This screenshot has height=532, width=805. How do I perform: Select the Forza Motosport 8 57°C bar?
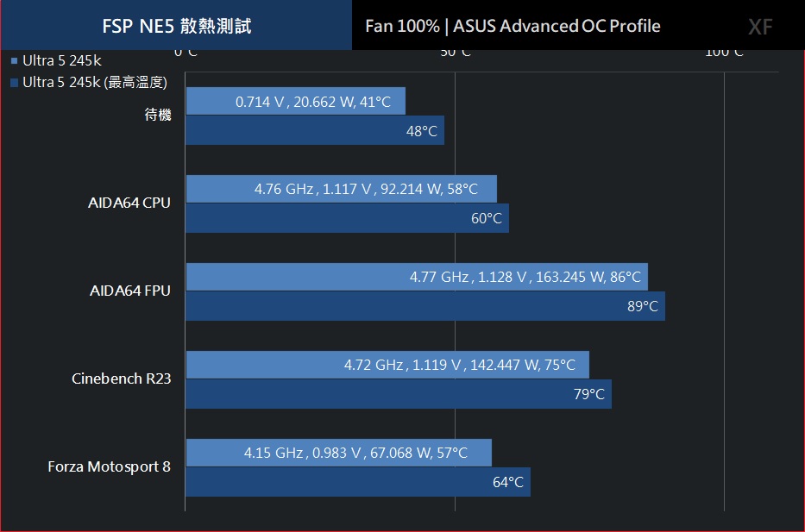[339, 453]
